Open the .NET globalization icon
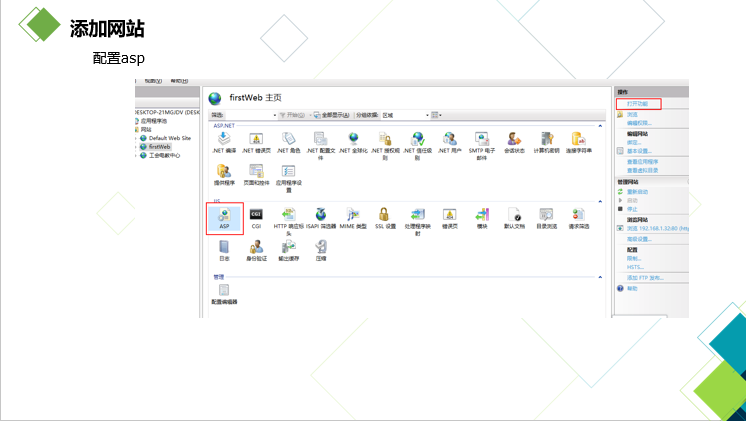The width and height of the screenshot is (746, 421). coord(353,143)
